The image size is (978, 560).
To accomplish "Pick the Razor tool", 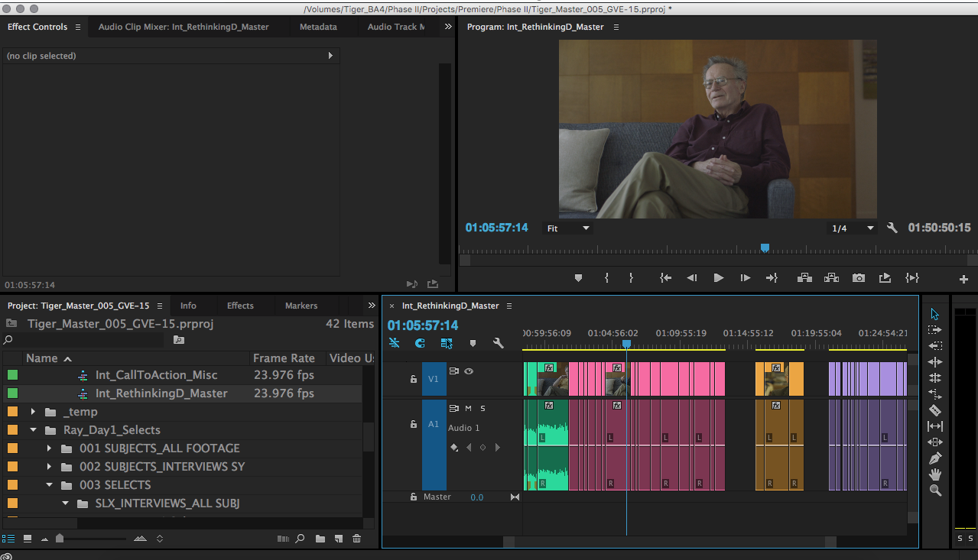I will point(934,410).
